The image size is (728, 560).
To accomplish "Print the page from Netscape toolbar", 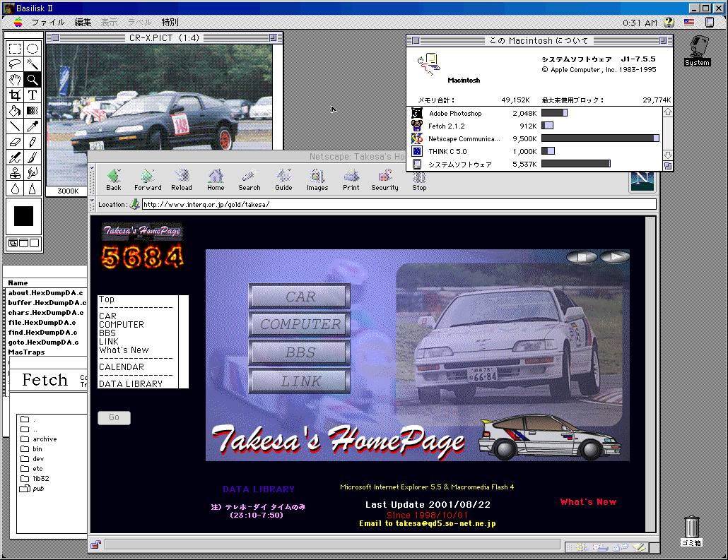I will click(x=351, y=180).
